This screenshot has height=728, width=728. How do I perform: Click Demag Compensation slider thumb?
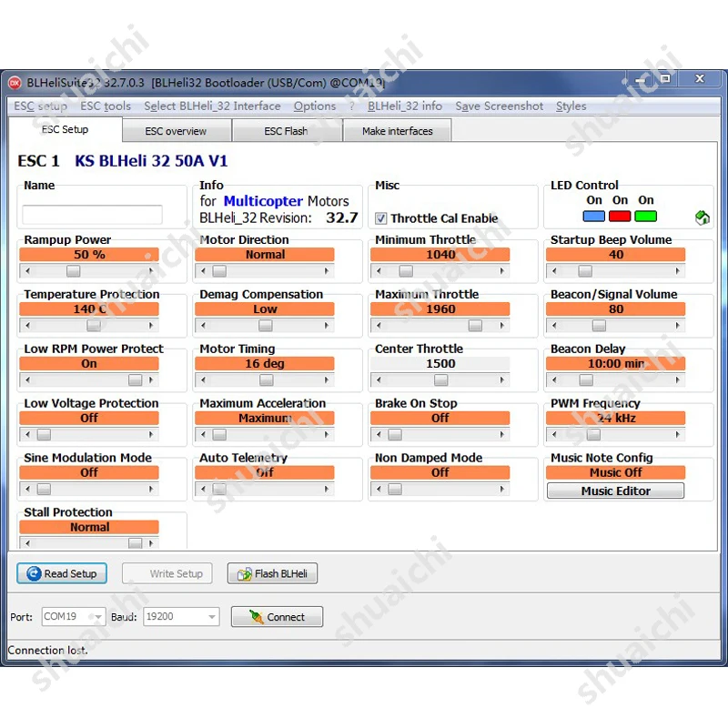pyautogui.click(x=266, y=326)
